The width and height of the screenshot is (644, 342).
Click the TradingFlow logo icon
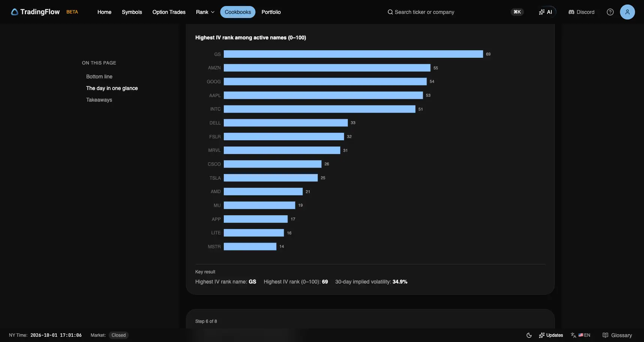tap(14, 12)
